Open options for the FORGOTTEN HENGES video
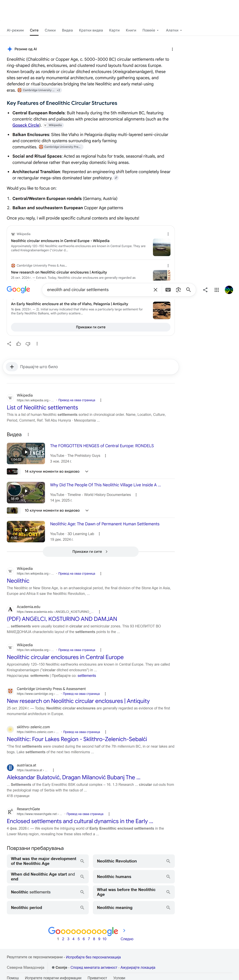The width and height of the screenshot is (239, 980). click(106, 456)
